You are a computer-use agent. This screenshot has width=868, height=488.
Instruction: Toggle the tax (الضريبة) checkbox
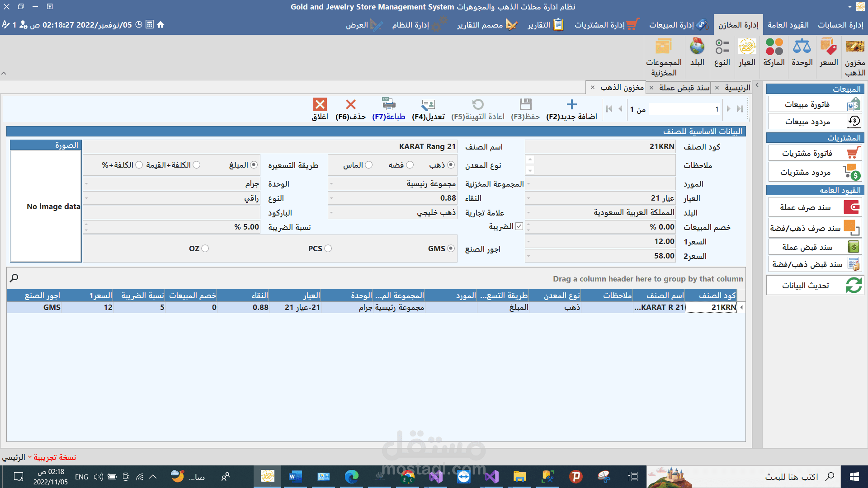coord(519,226)
